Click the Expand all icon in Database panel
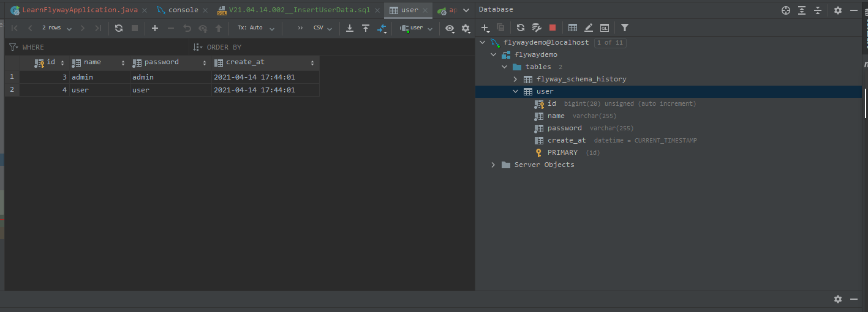Screen dimensions: 868x312 point(802,10)
